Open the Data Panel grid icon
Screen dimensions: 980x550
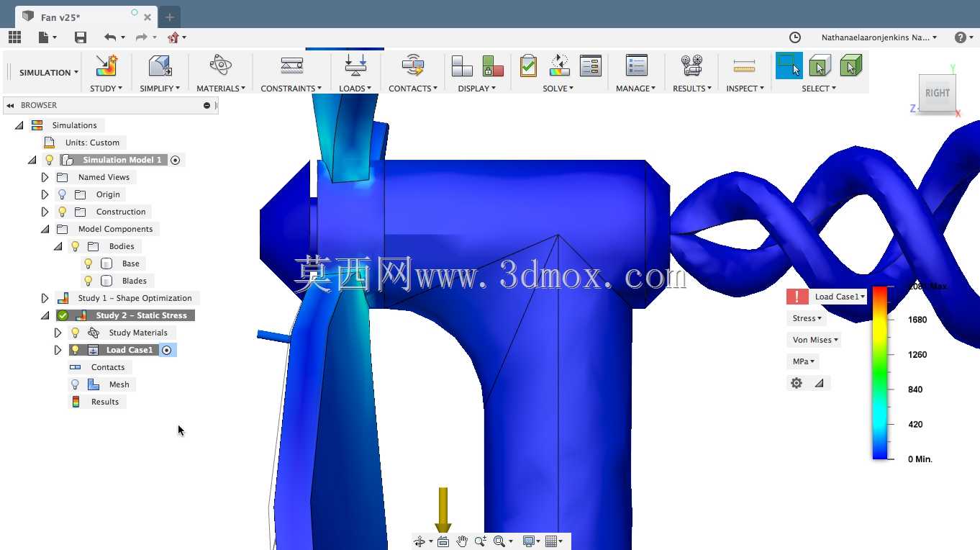pyautogui.click(x=14, y=37)
